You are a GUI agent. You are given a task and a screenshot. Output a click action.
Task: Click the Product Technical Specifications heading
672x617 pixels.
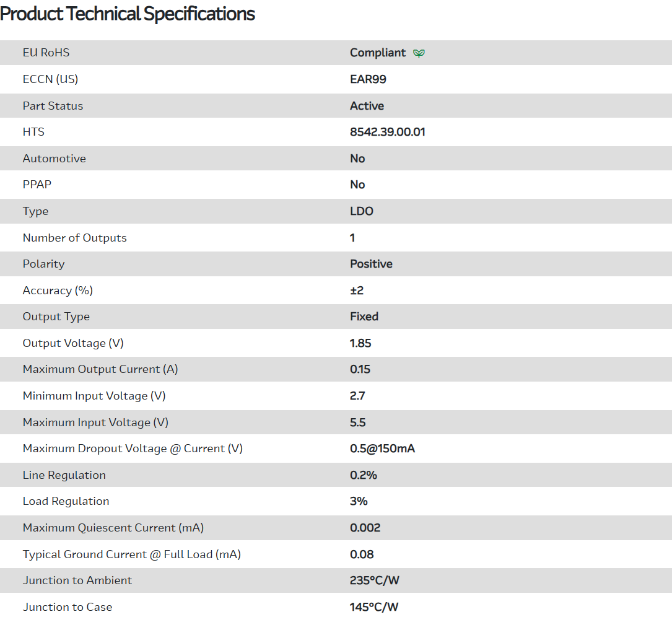[x=128, y=14]
